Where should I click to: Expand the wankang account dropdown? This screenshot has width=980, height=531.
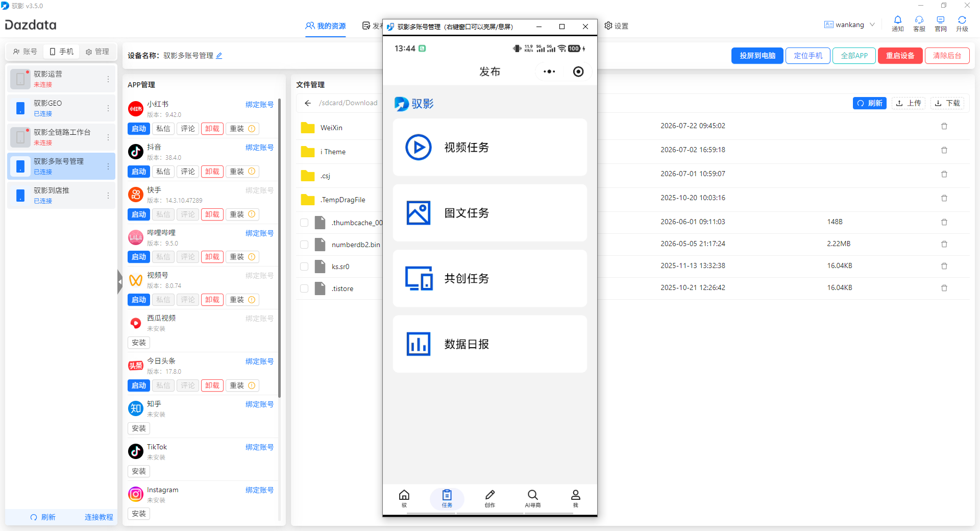[872, 25]
